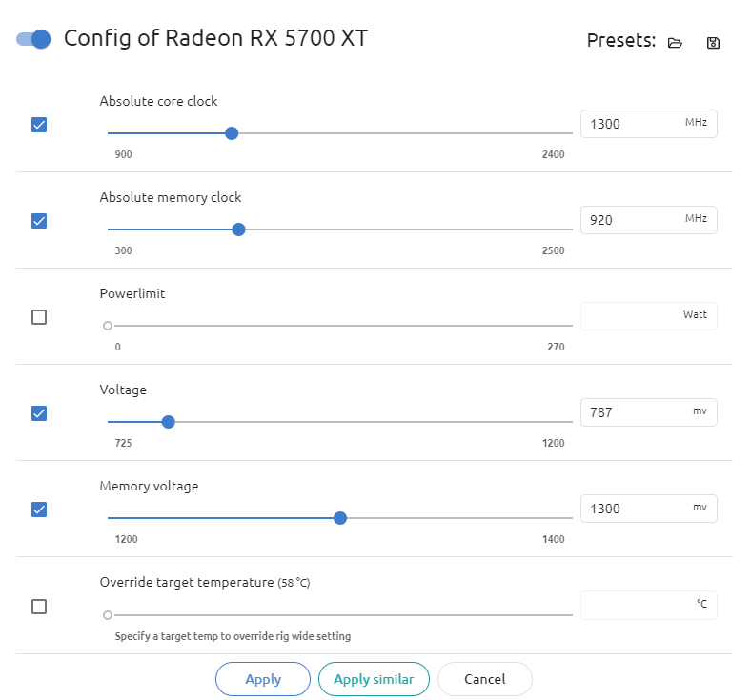This screenshot has width=751, height=700.
Task: Click the Apply similar button
Action: [x=374, y=679]
